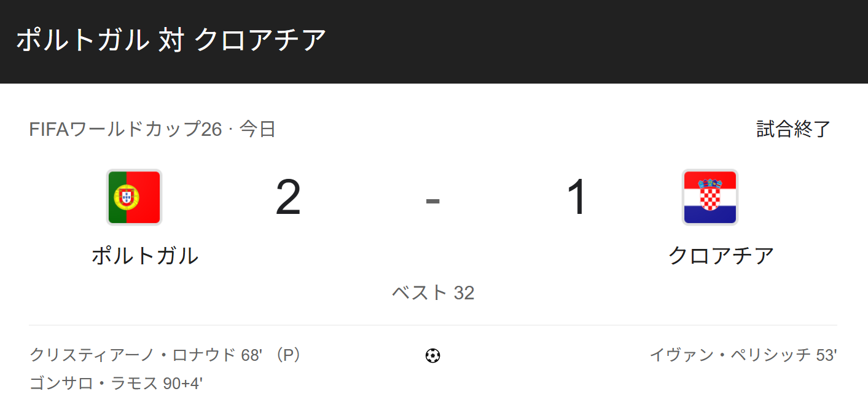Select scorer クリスティアーノ・ロナウド 68' (P)
868x410 pixels.
point(166,355)
